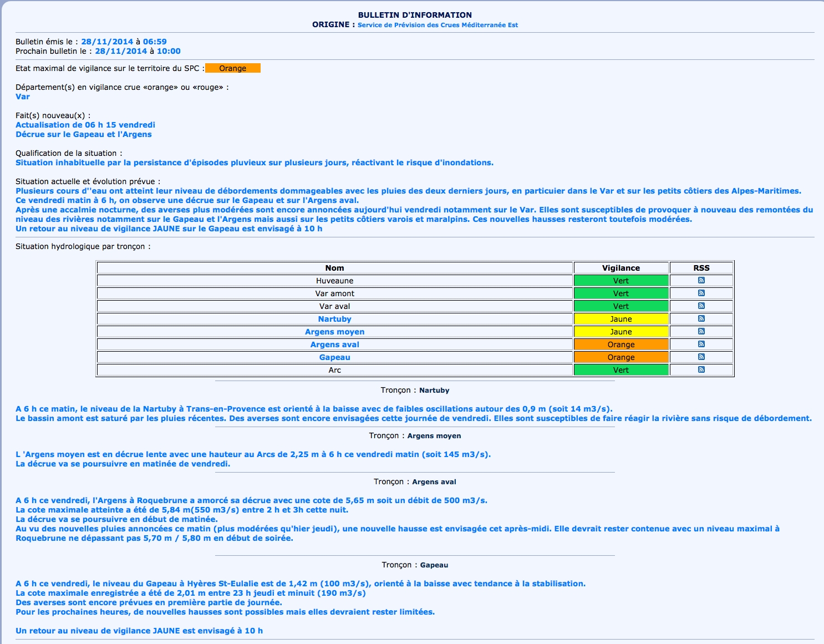Click the final 'Un retour au niveau de vigilance JAUNE' line
Viewport: 824px width, 644px height.
[139, 631]
